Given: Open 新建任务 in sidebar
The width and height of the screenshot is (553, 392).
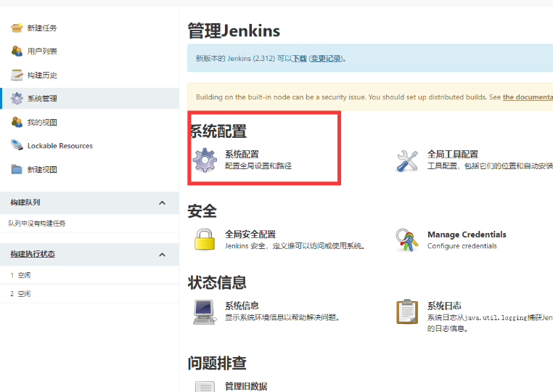Looking at the screenshot, I should (x=42, y=28).
